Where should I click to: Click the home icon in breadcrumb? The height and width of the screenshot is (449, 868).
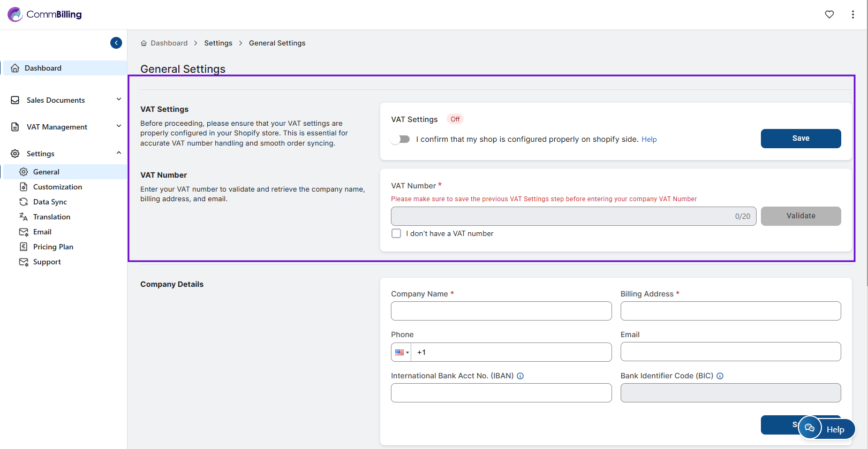pos(144,43)
